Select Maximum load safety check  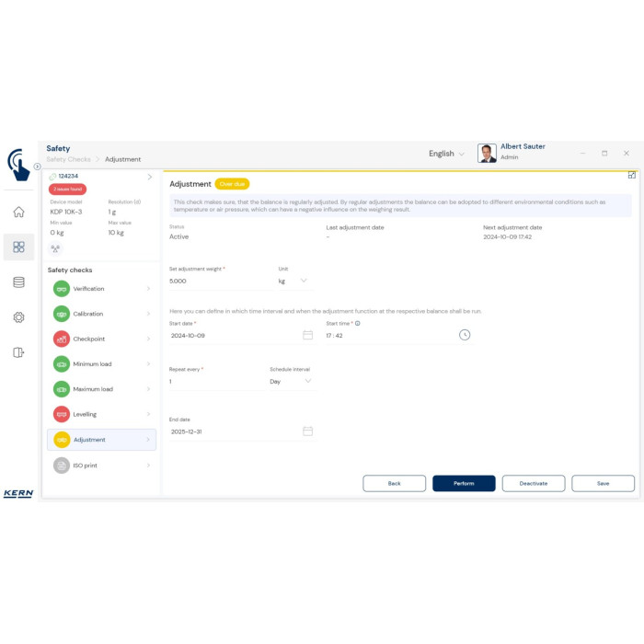coord(101,389)
